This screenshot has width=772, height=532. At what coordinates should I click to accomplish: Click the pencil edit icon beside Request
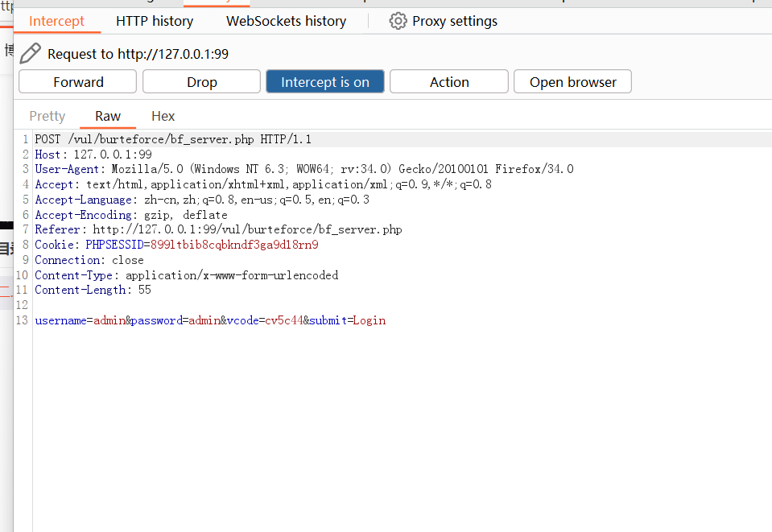coord(30,53)
